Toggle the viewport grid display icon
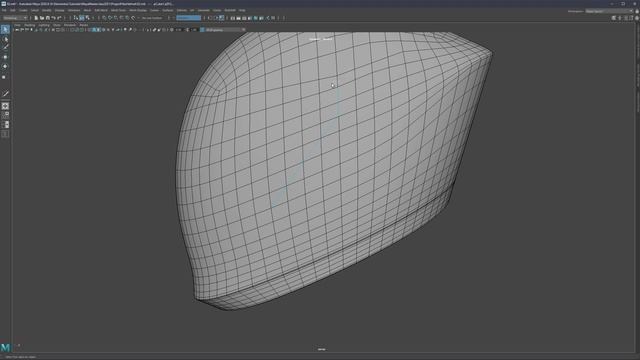This screenshot has width=640, height=360. (x=53, y=30)
